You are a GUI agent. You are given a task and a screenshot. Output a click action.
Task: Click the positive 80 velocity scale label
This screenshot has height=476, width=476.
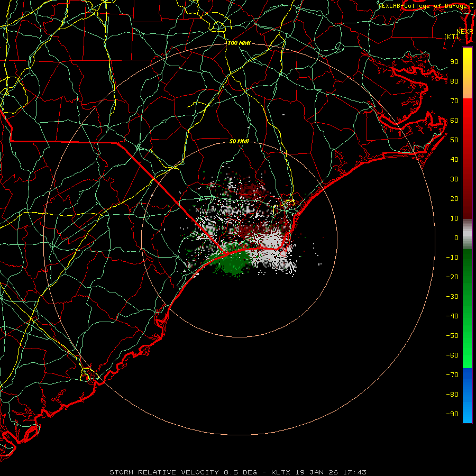click(454, 81)
